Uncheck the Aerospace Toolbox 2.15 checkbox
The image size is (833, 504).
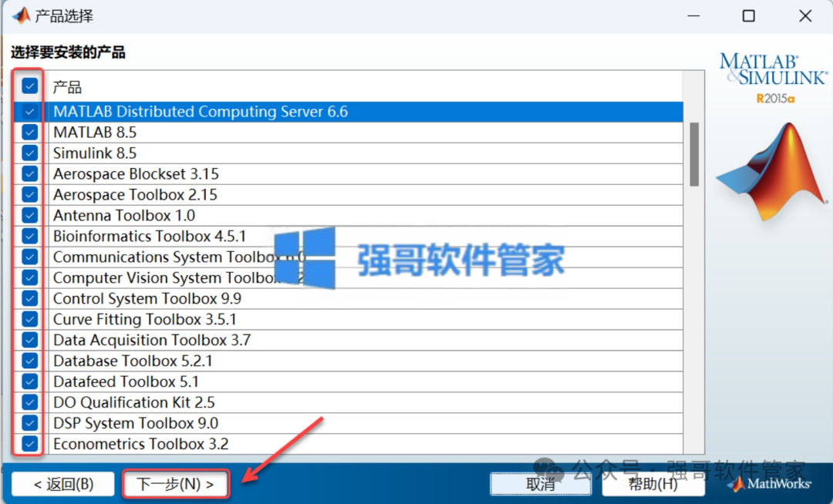click(30, 194)
